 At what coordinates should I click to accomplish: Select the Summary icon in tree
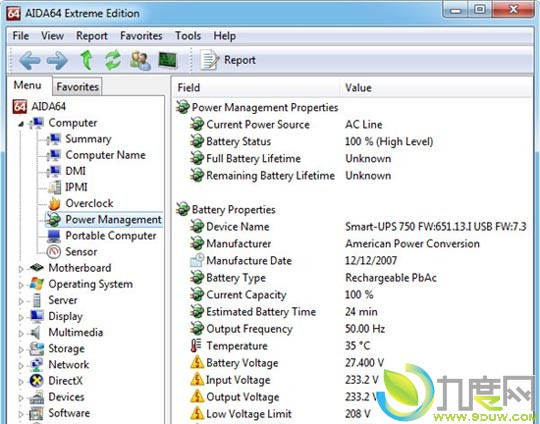pos(54,139)
